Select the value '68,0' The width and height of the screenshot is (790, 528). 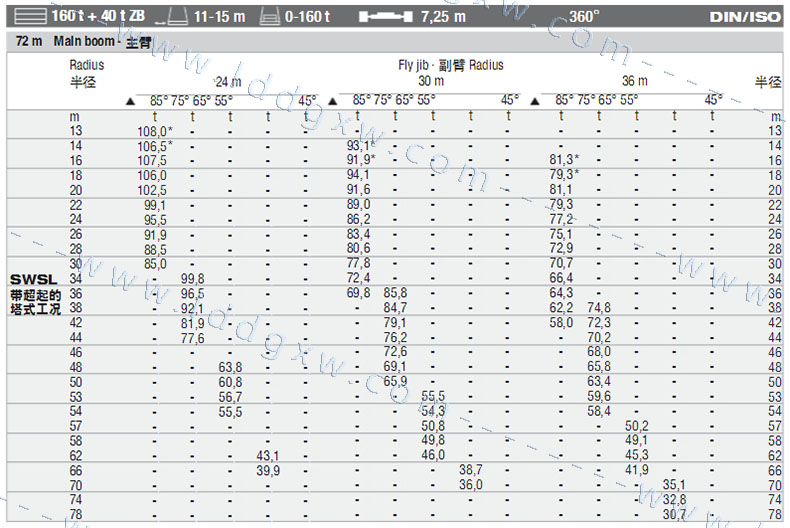coord(599,352)
